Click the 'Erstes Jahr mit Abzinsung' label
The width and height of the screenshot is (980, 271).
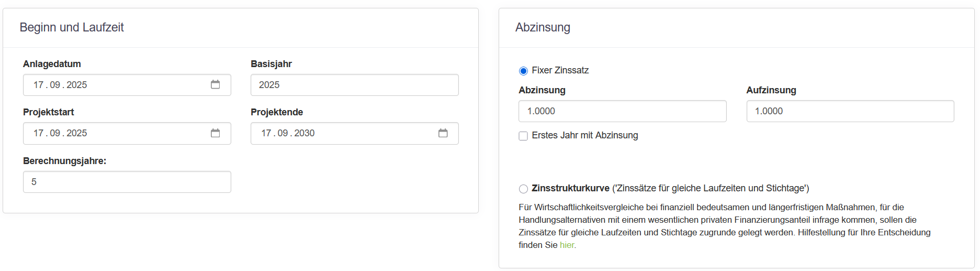click(x=584, y=135)
